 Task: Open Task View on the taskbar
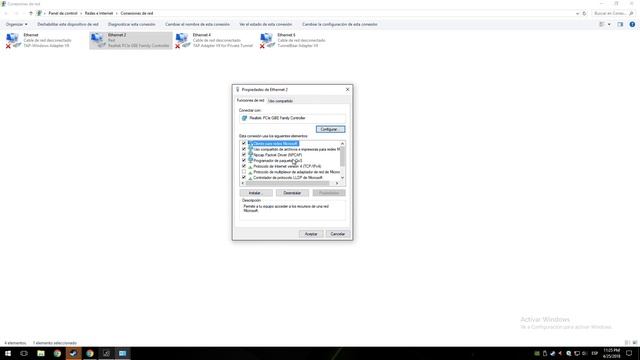click(x=24, y=353)
